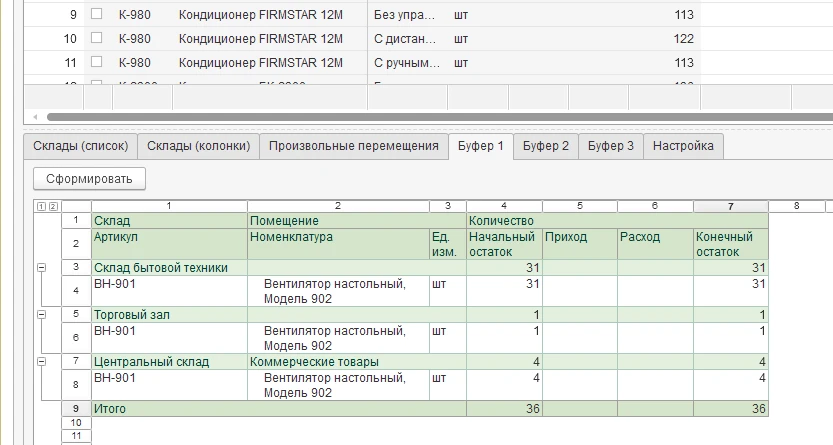833x445 pixels.
Task: Click the horizontal scrollbar thumb of the upper table
Action: 440,117
